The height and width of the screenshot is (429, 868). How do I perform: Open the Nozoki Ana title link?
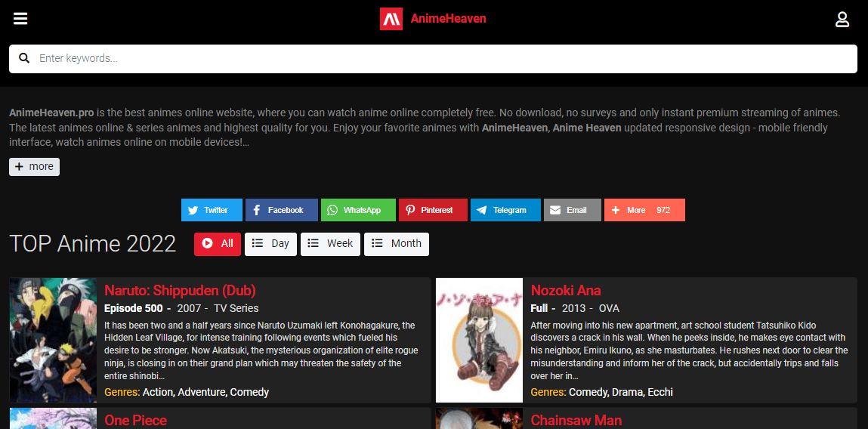pyautogui.click(x=566, y=291)
